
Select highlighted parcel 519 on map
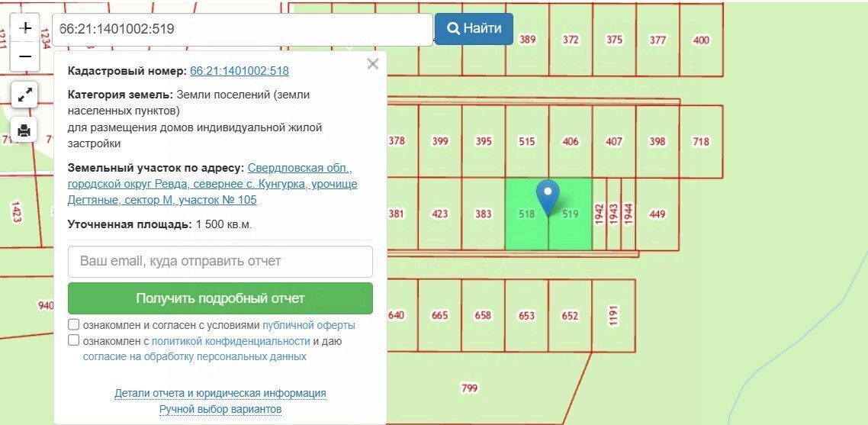(571, 214)
